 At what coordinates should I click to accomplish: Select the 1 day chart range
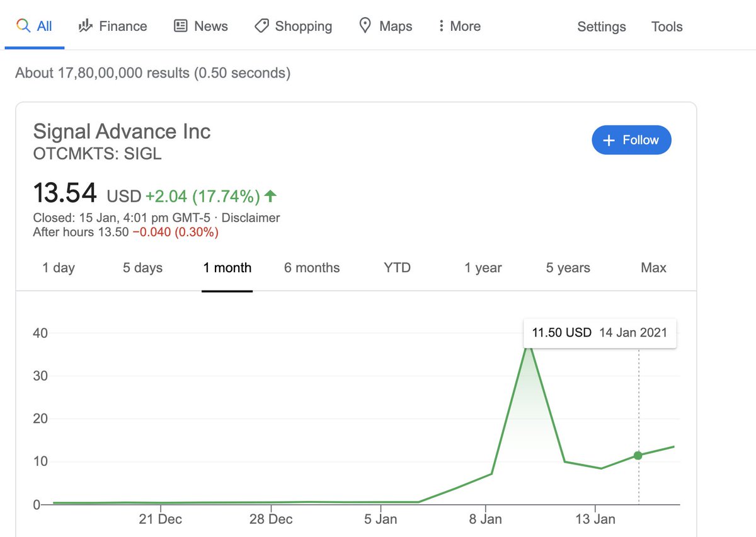pos(59,268)
